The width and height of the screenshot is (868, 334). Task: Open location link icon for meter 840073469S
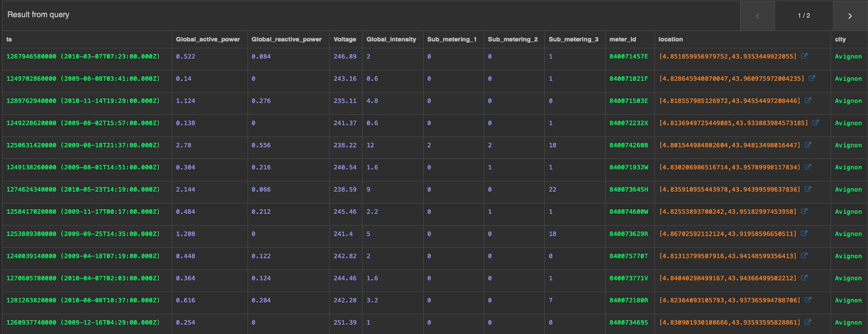tap(808, 322)
